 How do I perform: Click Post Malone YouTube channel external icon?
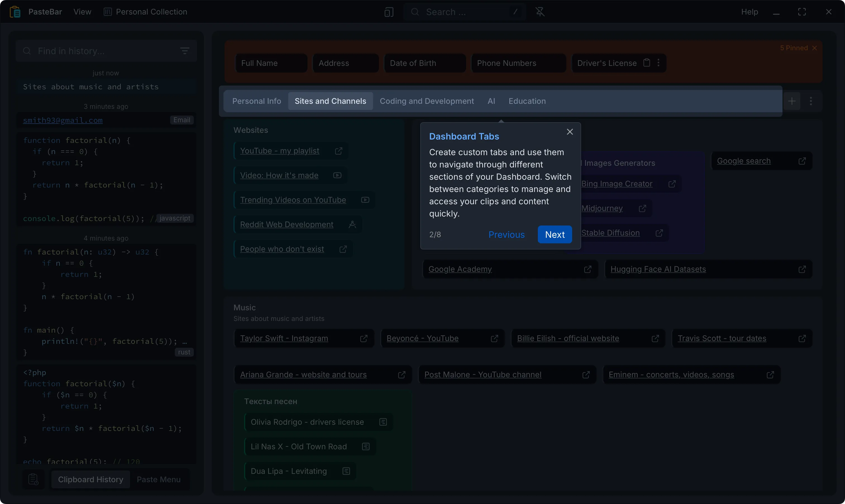click(x=586, y=375)
